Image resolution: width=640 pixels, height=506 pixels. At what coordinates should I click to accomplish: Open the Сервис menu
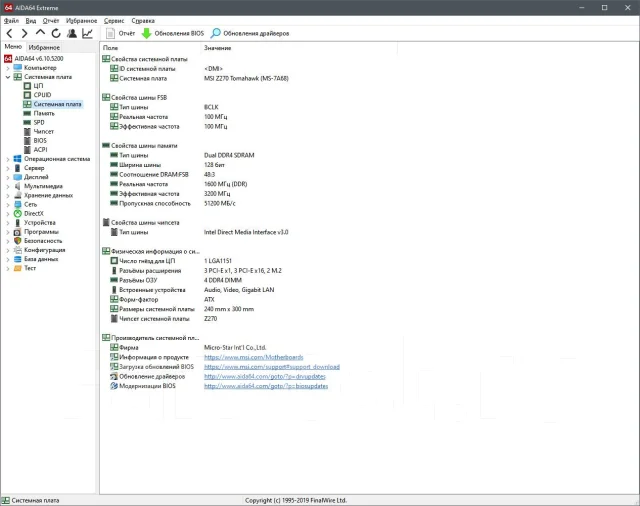(x=114, y=21)
